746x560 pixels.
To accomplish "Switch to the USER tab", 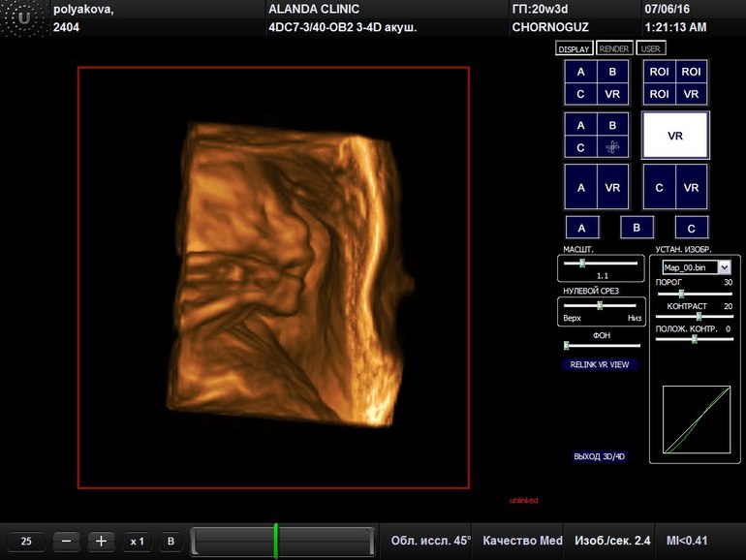I will (652, 48).
